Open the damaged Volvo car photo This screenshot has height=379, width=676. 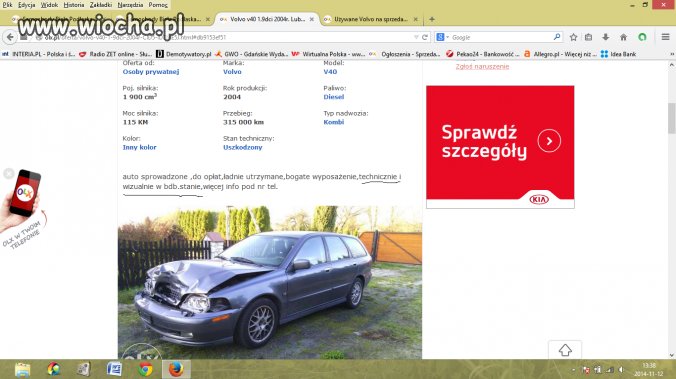coord(270,282)
